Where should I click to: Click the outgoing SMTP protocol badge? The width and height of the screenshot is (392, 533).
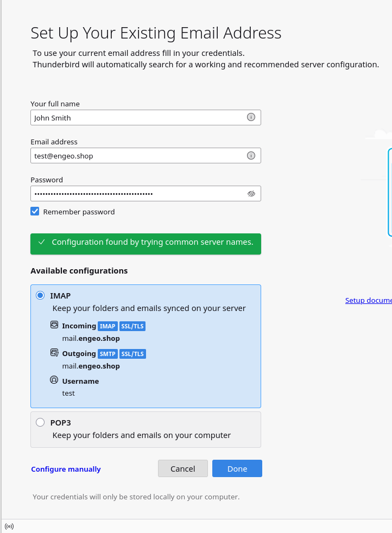coord(108,354)
